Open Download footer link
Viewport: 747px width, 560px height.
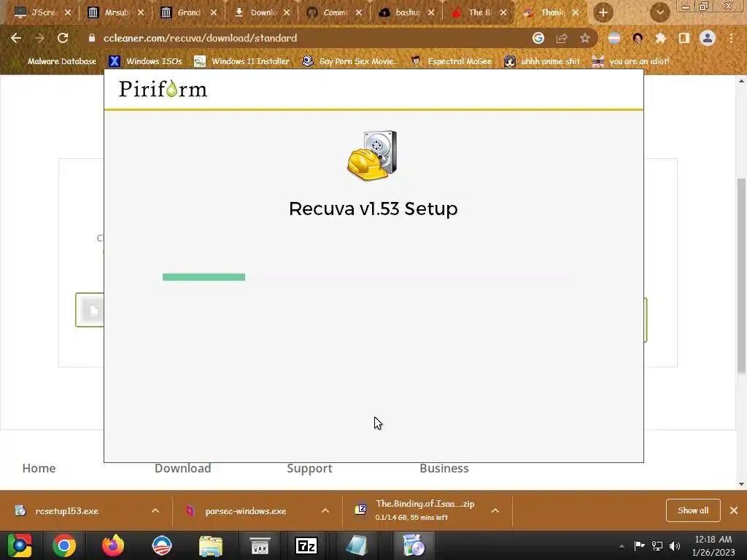(183, 468)
